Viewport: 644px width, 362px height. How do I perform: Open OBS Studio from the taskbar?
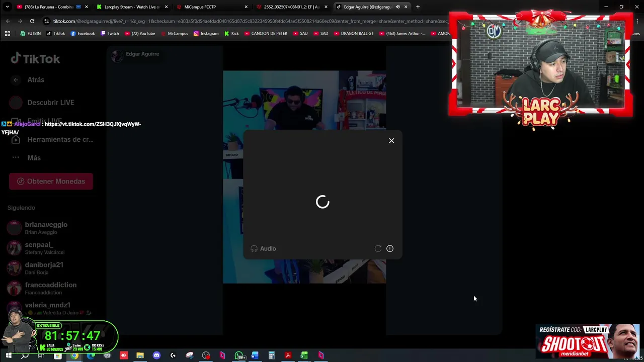[206, 356]
